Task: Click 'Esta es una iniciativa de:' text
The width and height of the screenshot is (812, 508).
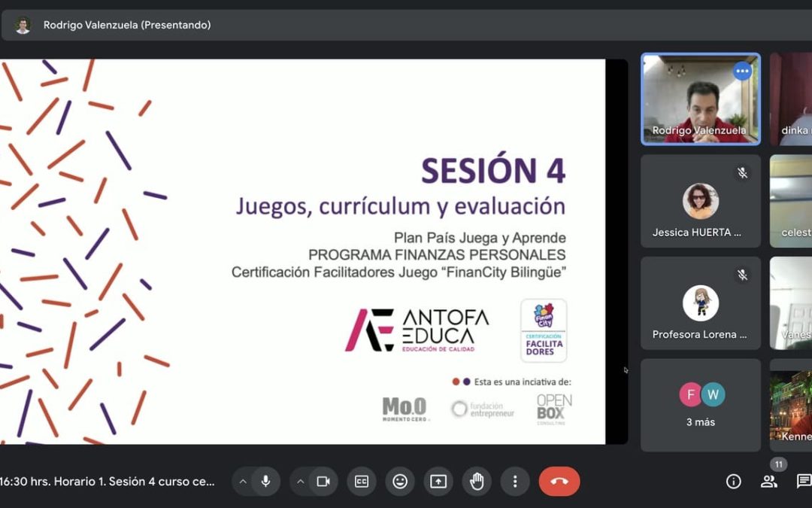Action: pyautogui.click(x=523, y=382)
